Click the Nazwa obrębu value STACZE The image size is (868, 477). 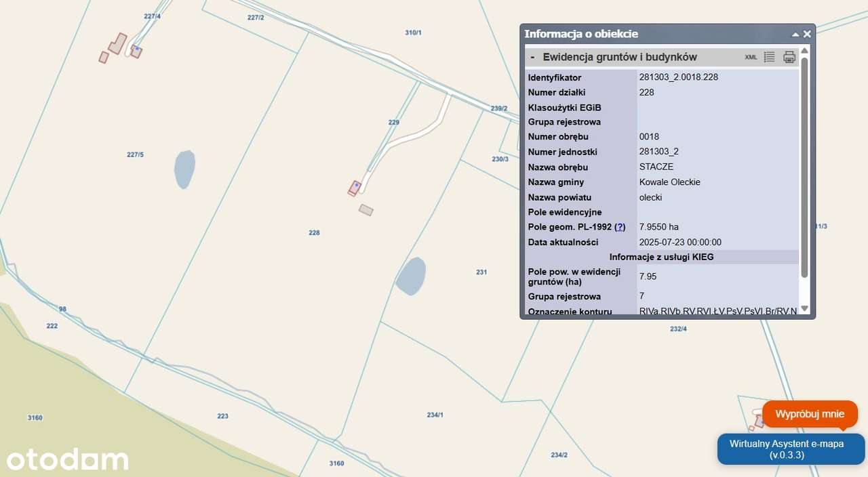pos(656,167)
